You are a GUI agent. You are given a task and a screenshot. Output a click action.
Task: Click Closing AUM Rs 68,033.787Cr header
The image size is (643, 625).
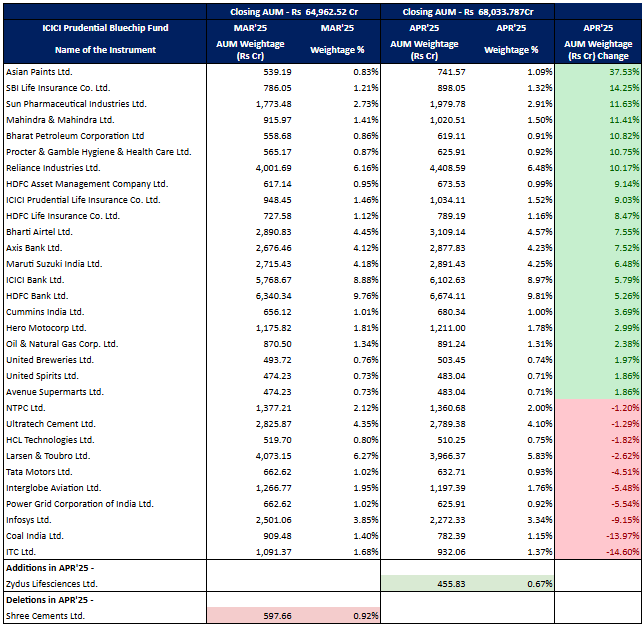[x=468, y=12]
